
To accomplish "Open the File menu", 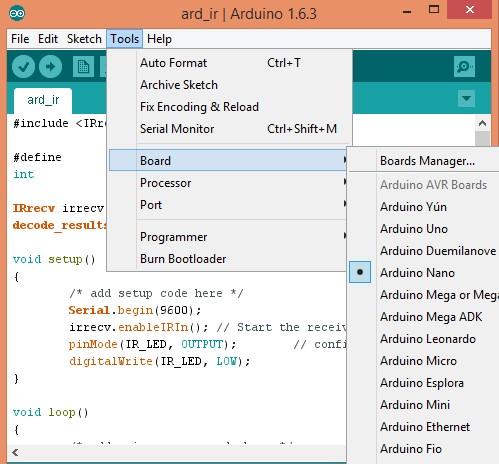I will (20, 39).
